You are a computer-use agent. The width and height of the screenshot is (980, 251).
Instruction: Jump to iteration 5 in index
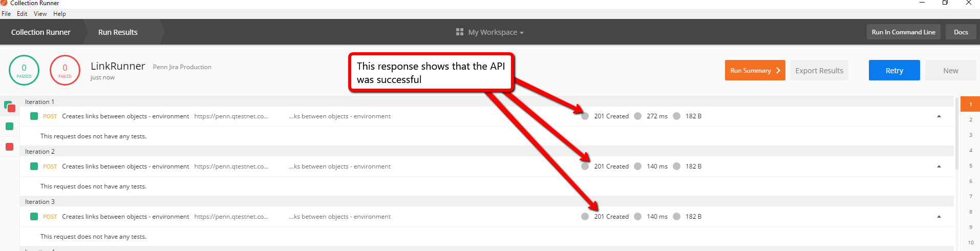(970, 165)
